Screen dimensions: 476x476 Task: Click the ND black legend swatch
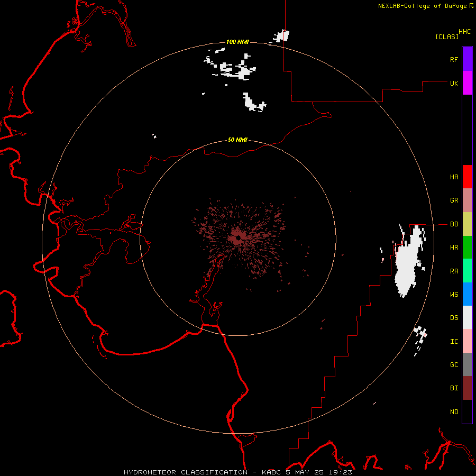click(467, 411)
